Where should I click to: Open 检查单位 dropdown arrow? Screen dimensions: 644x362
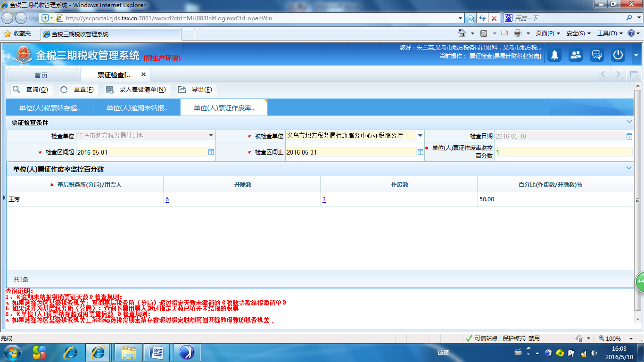(x=211, y=136)
